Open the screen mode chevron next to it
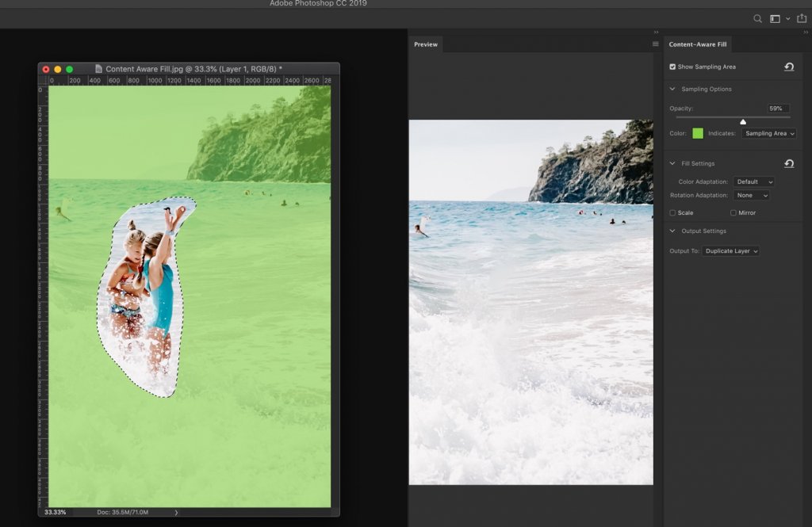Viewport: 812px width, 527px height. tap(787, 18)
